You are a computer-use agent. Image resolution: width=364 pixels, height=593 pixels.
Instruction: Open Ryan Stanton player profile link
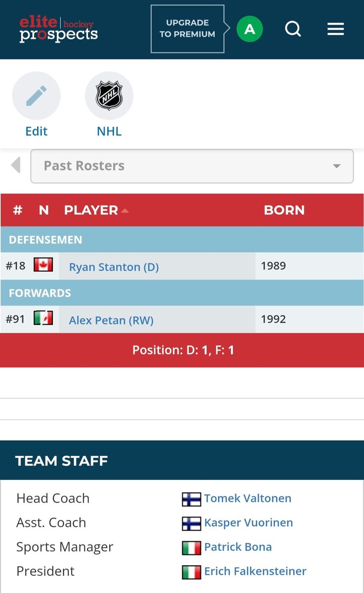click(x=114, y=267)
